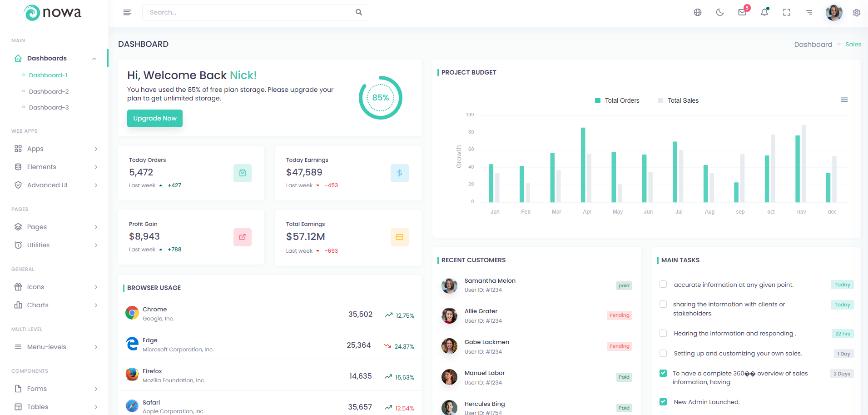Check the 'Hearing the information and responding' task

coord(663,333)
